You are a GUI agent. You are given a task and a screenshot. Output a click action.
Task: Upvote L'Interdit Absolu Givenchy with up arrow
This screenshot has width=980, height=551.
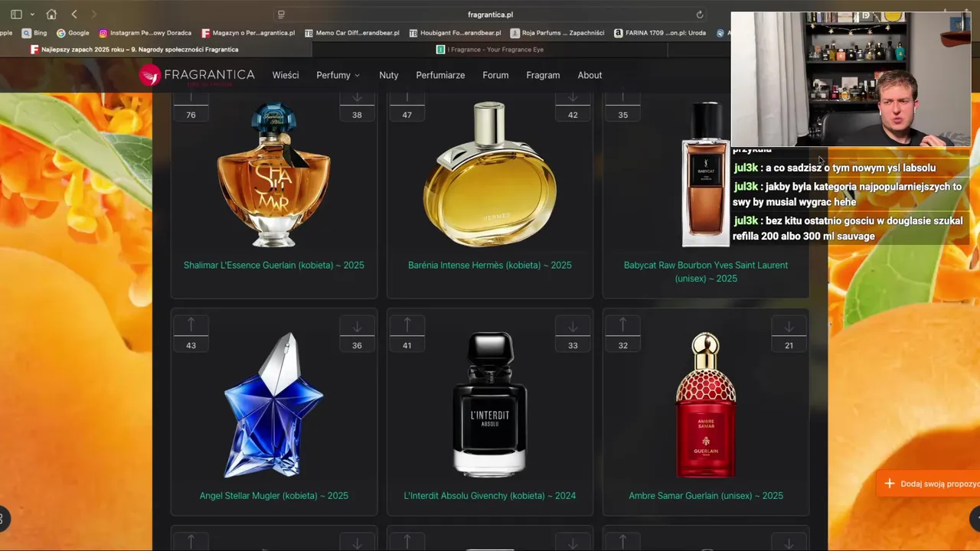point(407,325)
